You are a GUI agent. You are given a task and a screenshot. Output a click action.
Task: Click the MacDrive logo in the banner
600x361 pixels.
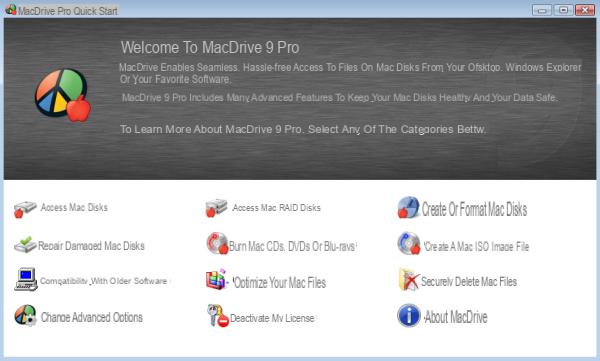(x=63, y=95)
